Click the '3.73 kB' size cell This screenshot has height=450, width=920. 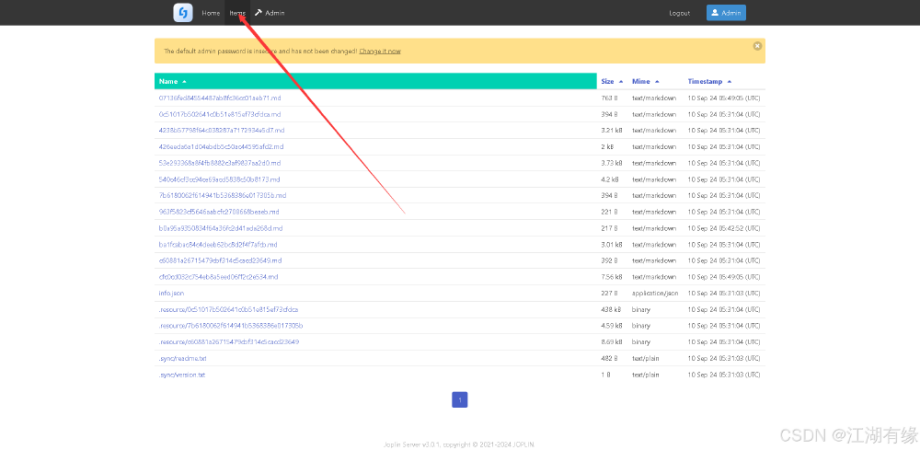pos(611,163)
